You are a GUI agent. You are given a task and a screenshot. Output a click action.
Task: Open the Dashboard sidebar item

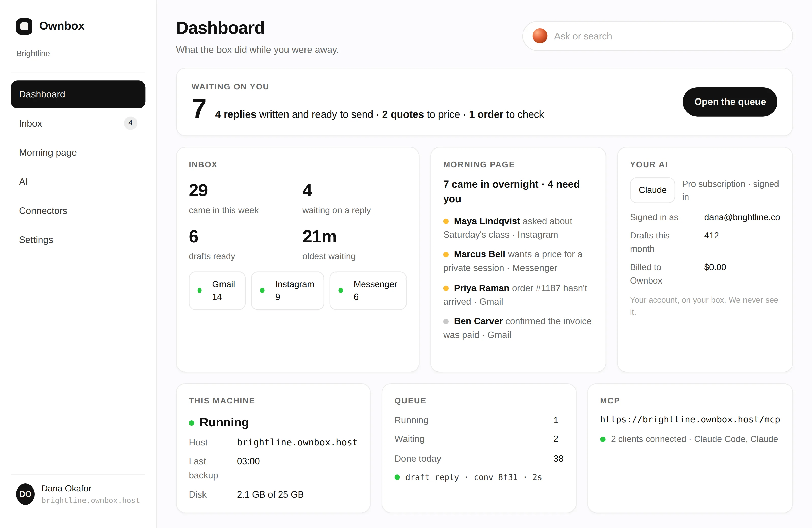pos(78,94)
